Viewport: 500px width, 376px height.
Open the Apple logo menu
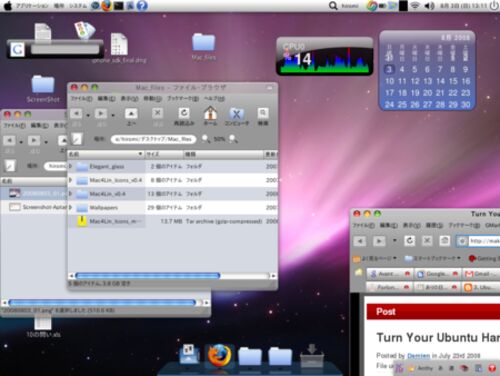click(x=7, y=6)
